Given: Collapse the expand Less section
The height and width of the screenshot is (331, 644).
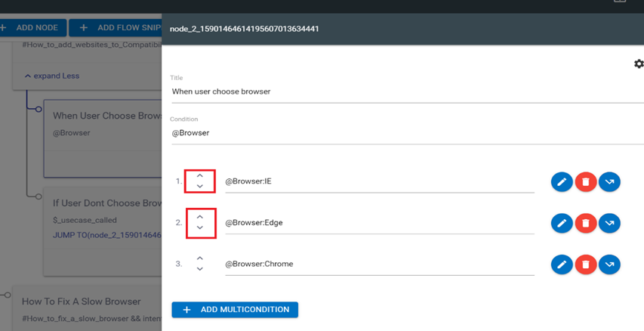Looking at the screenshot, I should point(51,76).
